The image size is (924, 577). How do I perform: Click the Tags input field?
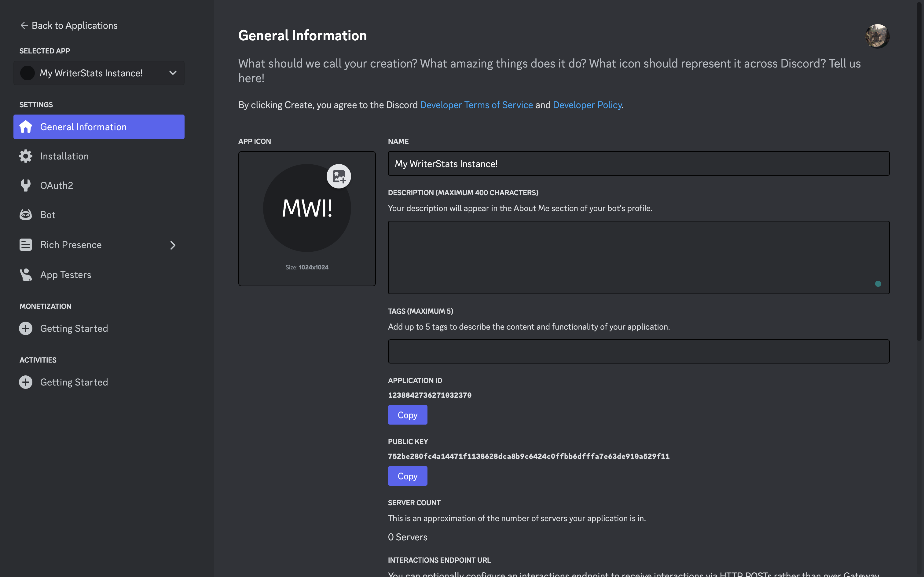639,352
